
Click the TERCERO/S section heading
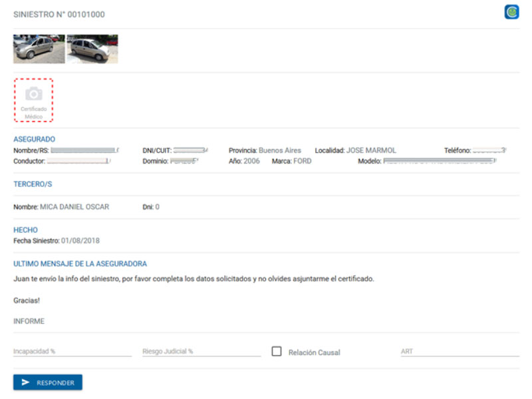34,185
